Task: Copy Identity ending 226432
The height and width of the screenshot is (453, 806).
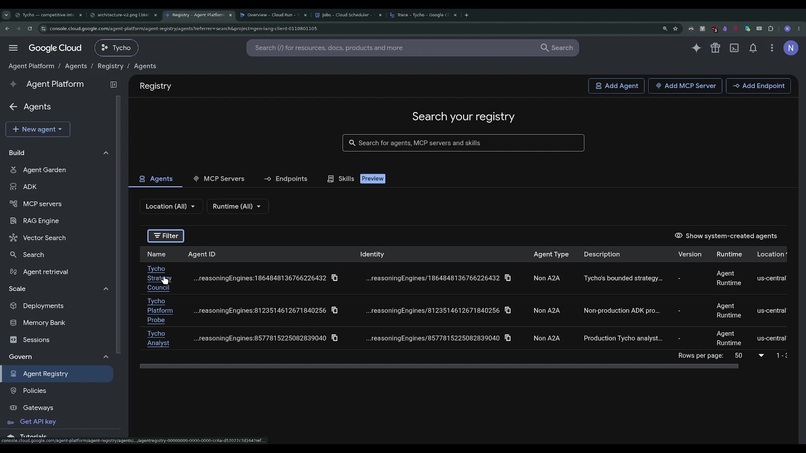Action: [x=508, y=278]
